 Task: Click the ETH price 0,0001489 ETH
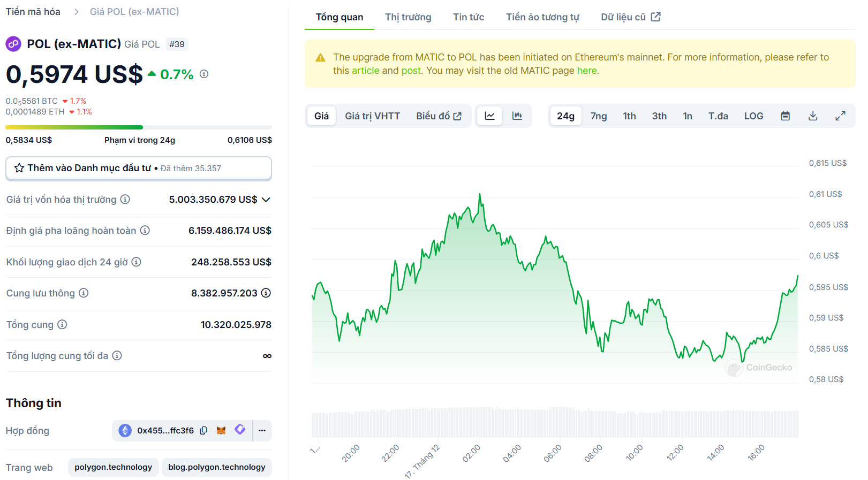click(x=35, y=111)
